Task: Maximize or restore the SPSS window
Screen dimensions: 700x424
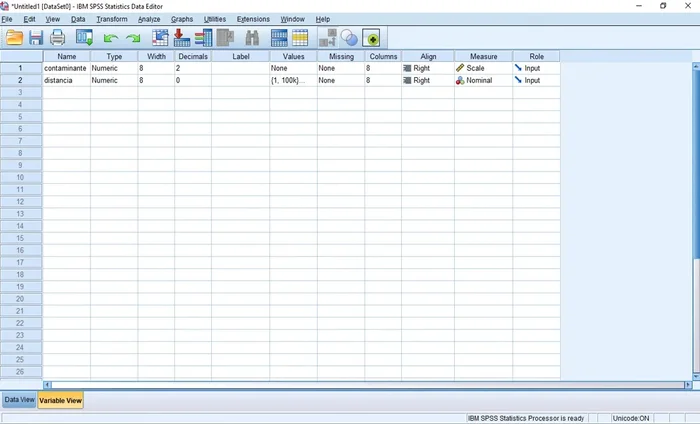Action: (663, 6)
